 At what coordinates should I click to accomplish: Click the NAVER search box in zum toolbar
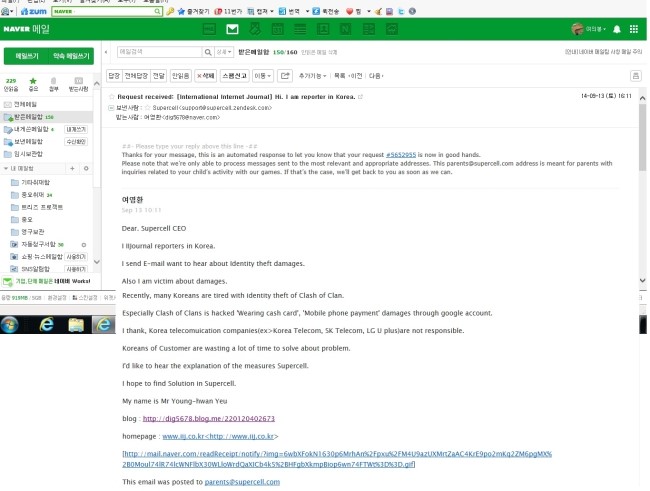tap(107, 11)
